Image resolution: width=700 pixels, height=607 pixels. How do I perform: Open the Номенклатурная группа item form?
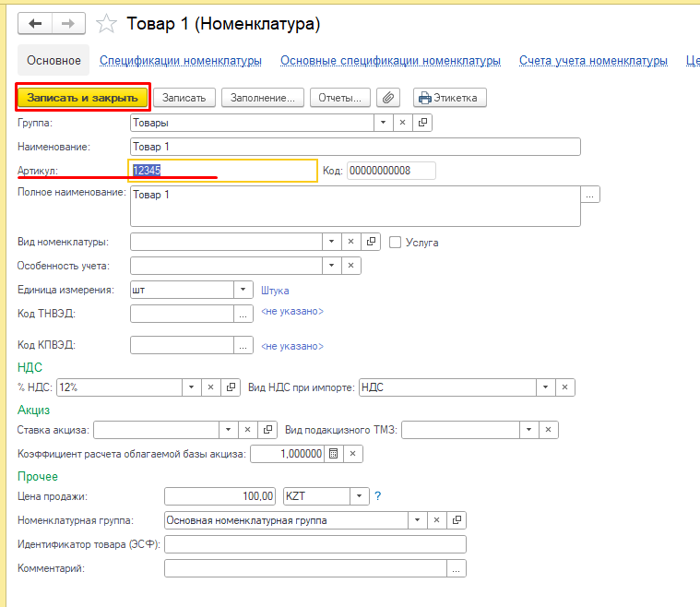coord(457,520)
